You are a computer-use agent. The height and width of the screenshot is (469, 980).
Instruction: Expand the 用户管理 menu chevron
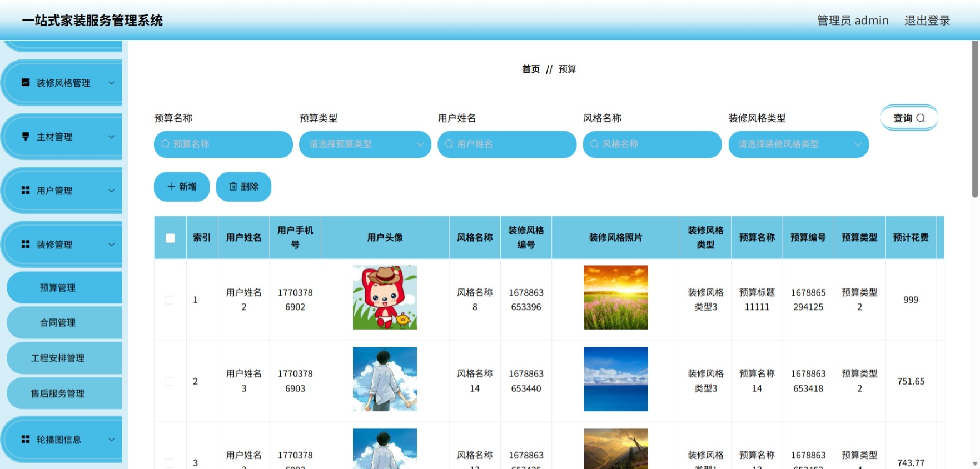pos(111,191)
